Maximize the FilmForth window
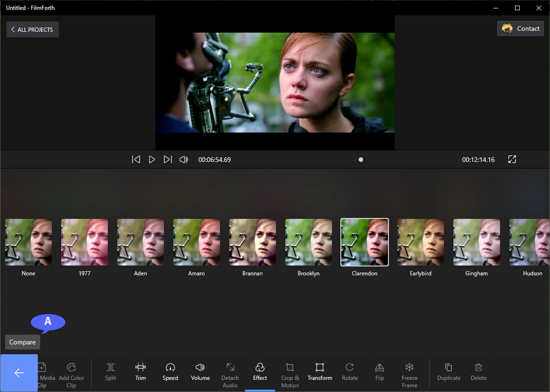Viewport: 550px width, 392px height. 517,8
